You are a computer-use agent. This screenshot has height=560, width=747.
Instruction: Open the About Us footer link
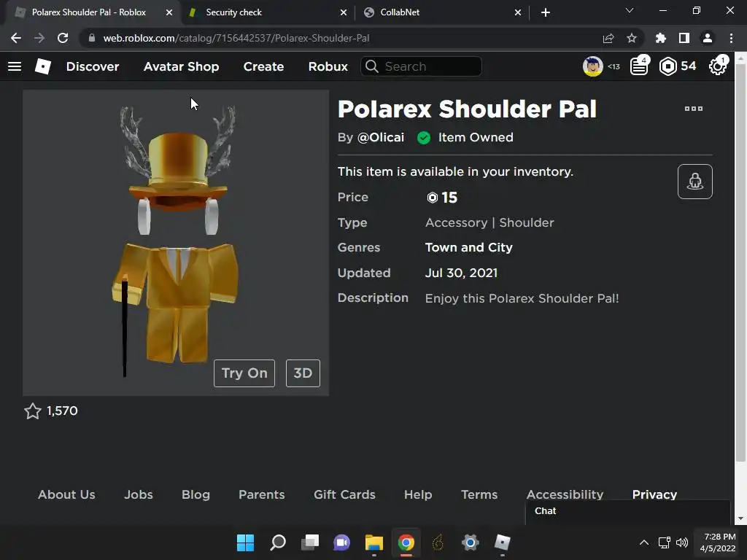click(x=66, y=495)
